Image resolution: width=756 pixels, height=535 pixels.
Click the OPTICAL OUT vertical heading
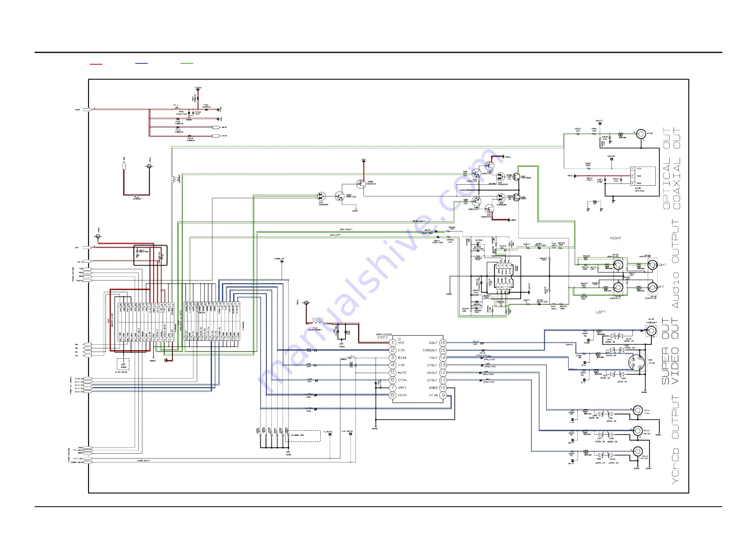666,169
